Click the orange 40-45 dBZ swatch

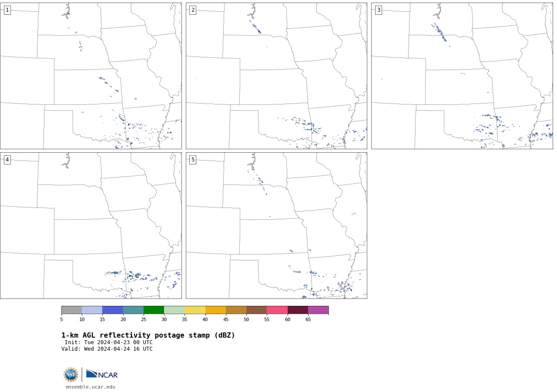point(215,310)
